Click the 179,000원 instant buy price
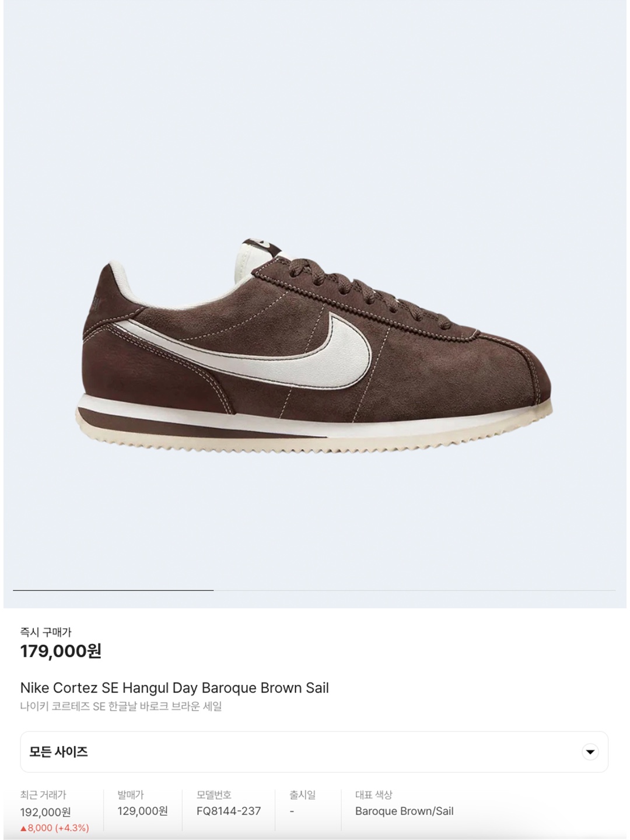Viewport: 630px width, 840px height. 61,651
